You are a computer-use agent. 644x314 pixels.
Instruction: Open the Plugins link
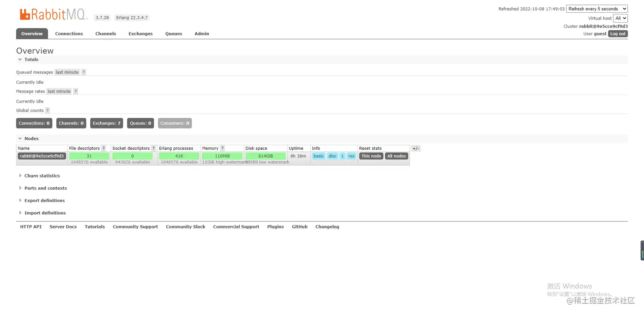(x=276, y=227)
